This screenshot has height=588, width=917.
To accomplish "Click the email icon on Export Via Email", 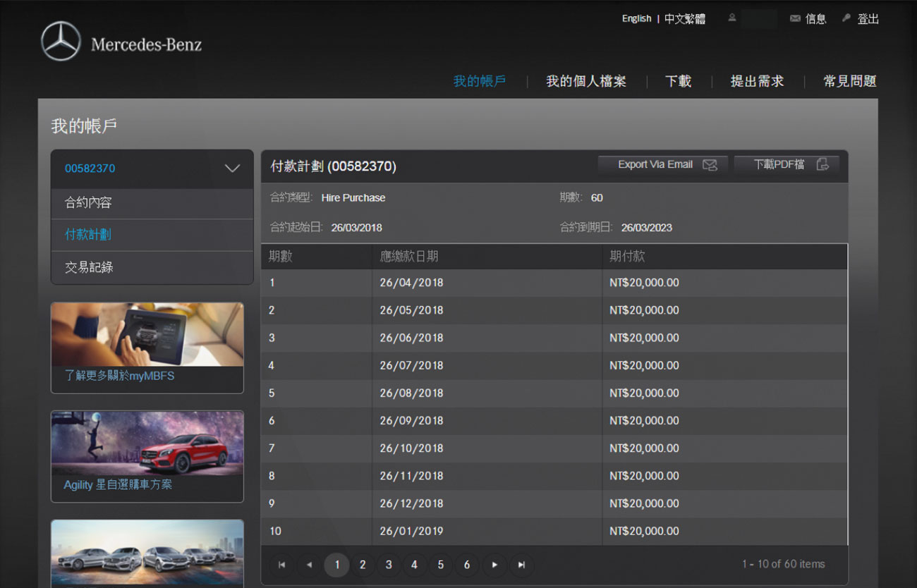I will tap(710, 165).
